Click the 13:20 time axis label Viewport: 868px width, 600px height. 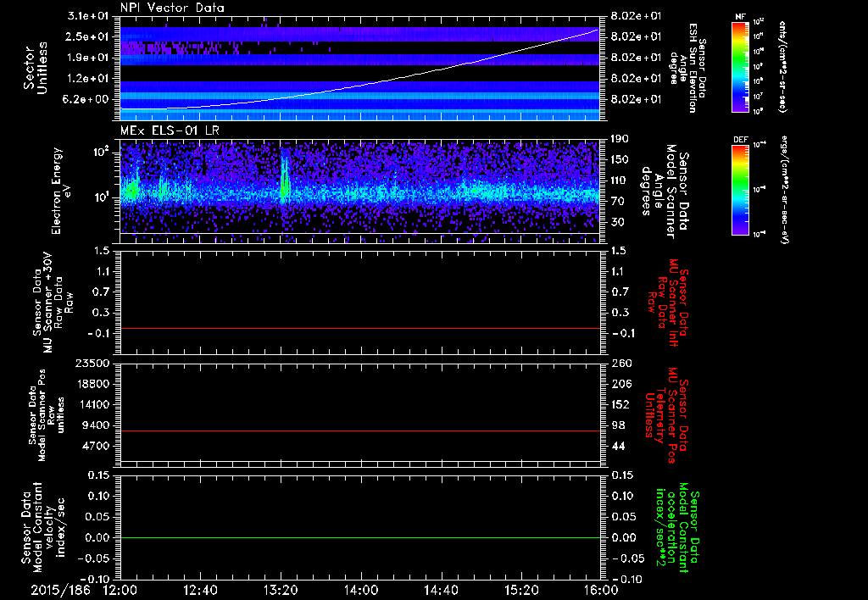click(281, 589)
